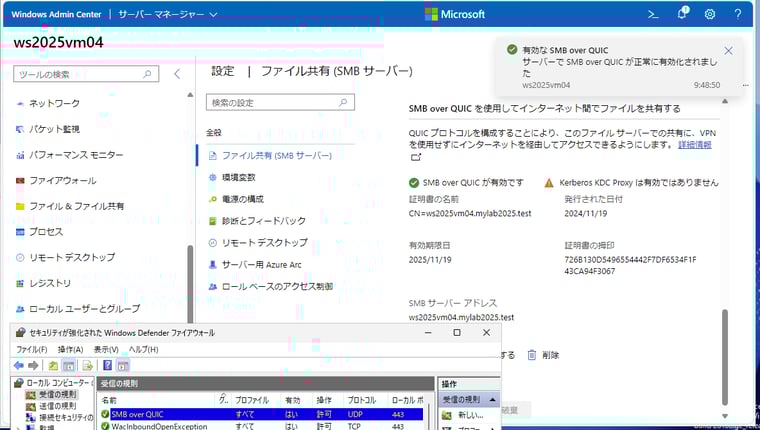Image resolution: width=760 pixels, height=430 pixels.
Task: Click Windows Admin Center title link
Action: pyautogui.click(x=56, y=15)
